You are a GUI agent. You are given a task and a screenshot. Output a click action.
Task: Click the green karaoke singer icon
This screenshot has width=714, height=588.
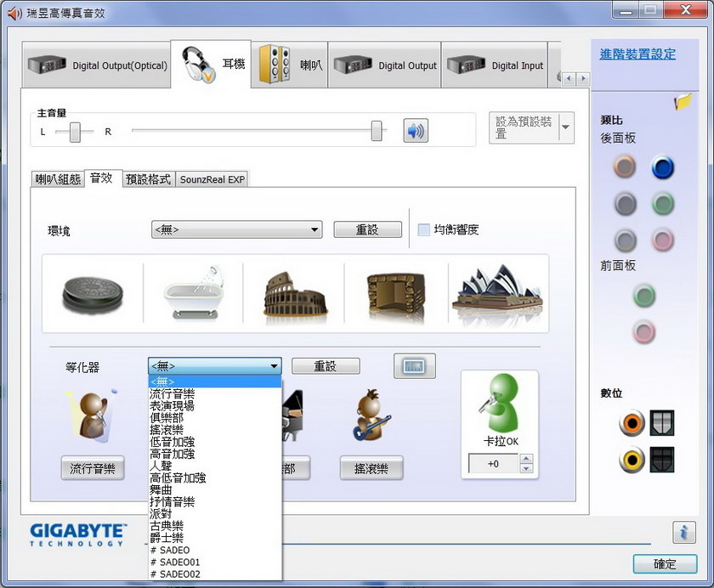(500, 403)
